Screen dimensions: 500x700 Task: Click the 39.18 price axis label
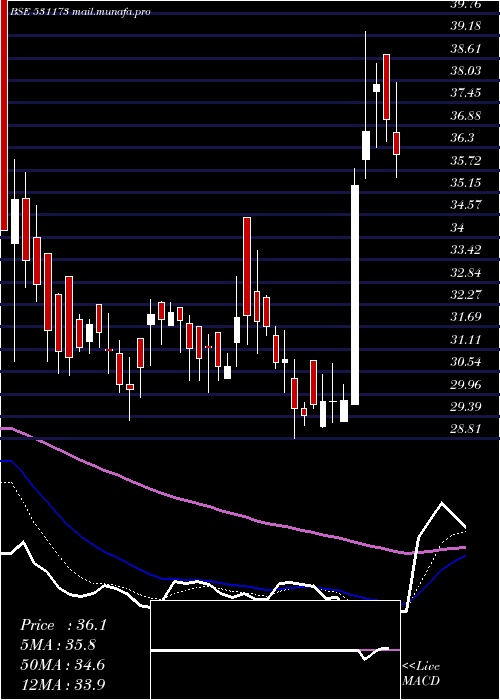466,26
